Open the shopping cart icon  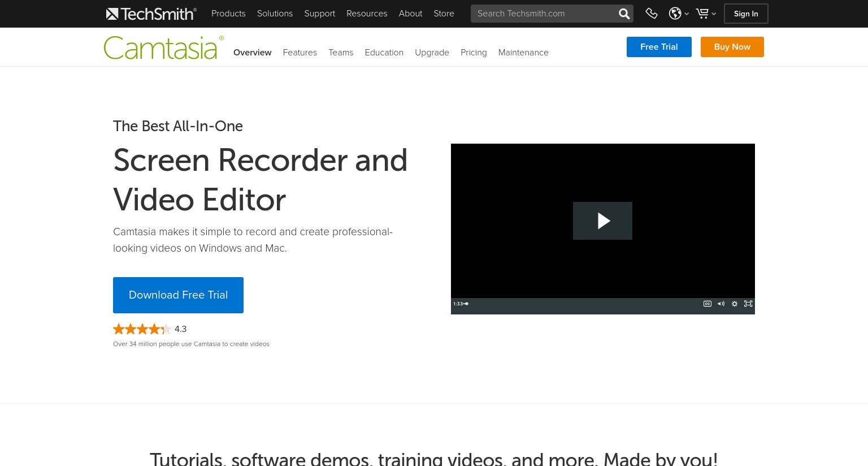(702, 14)
